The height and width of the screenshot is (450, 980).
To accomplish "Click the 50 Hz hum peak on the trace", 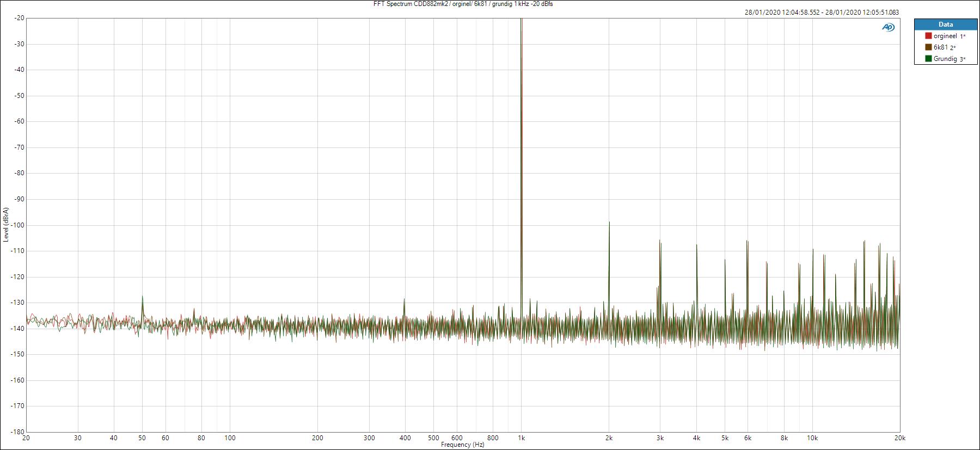I will (x=143, y=297).
